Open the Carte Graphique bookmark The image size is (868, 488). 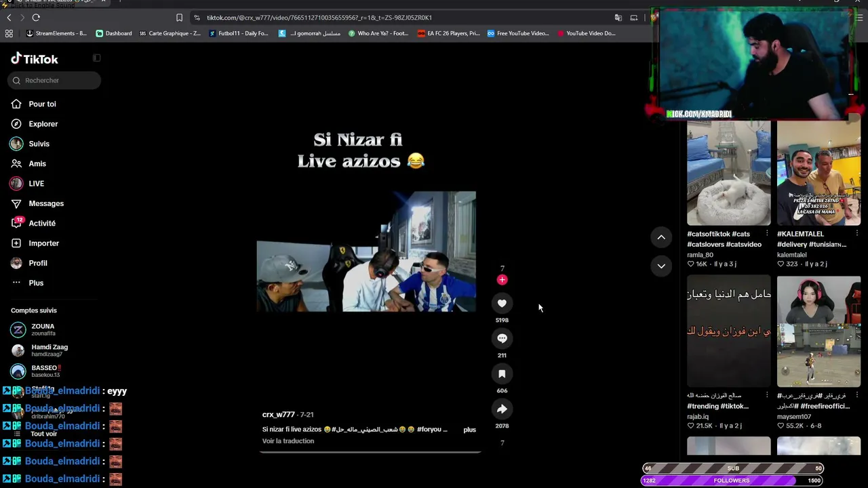(x=170, y=33)
